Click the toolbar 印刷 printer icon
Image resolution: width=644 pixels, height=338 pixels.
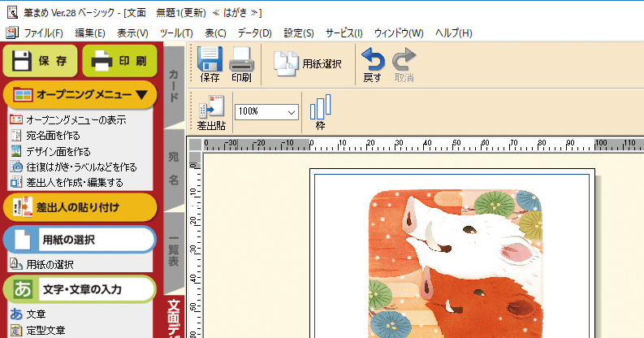(x=241, y=64)
